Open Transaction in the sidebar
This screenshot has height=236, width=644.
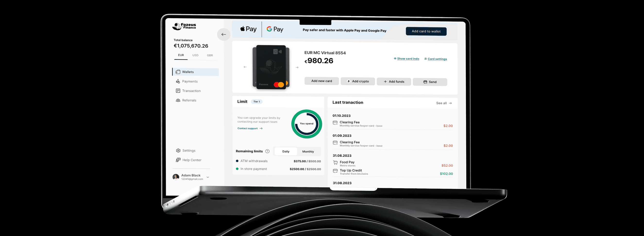click(188, 91)
